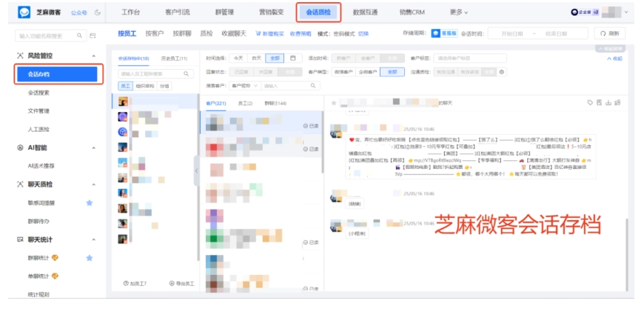644x312 pixels.
Task: Collapse the 风险管控 sidebar section
Action: pos(94,56)
